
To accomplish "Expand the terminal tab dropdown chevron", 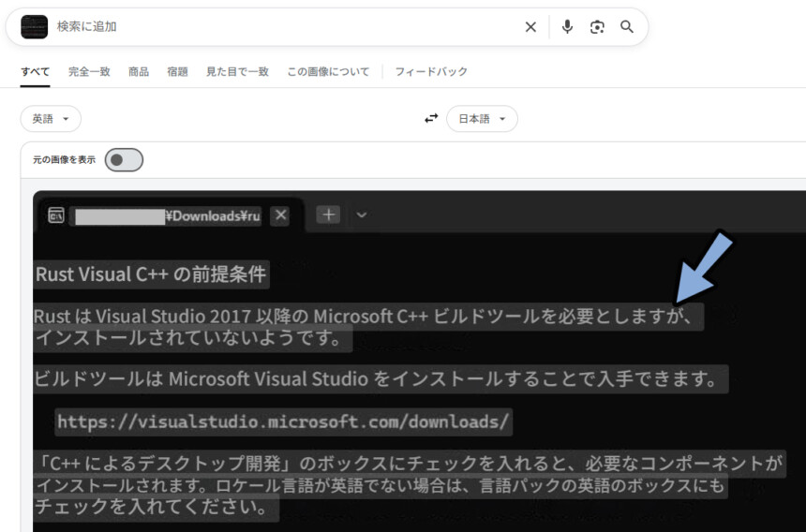I will (362, 214).
